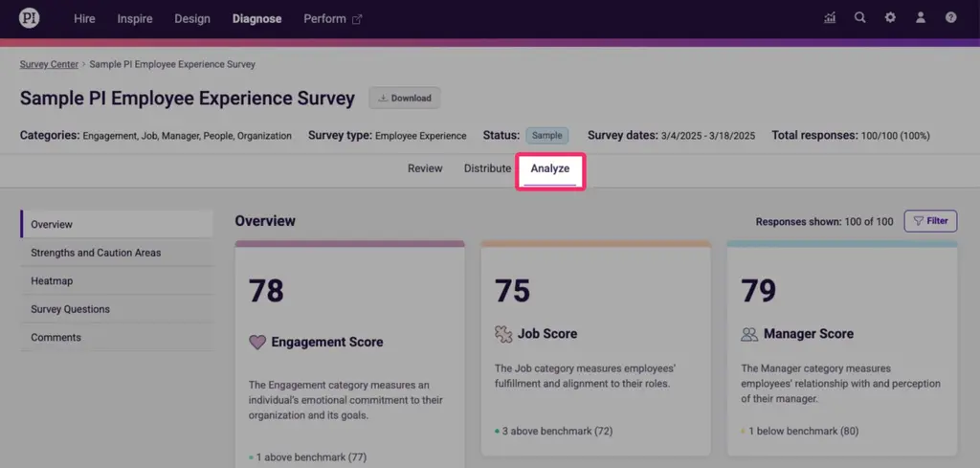The width and height of the screenshot is (980, 468).
Task: Go to the Hire menu
Action: coord(84,19)
